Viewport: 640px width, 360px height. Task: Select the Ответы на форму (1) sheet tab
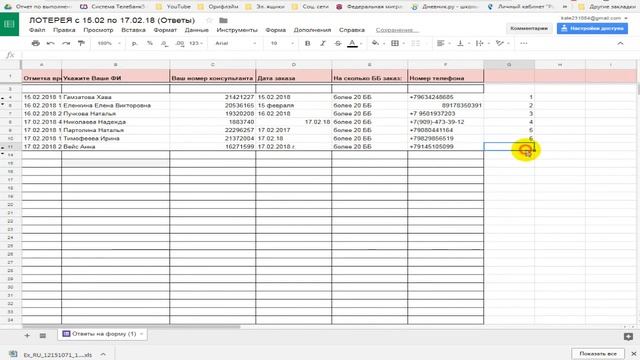(102, 334)
